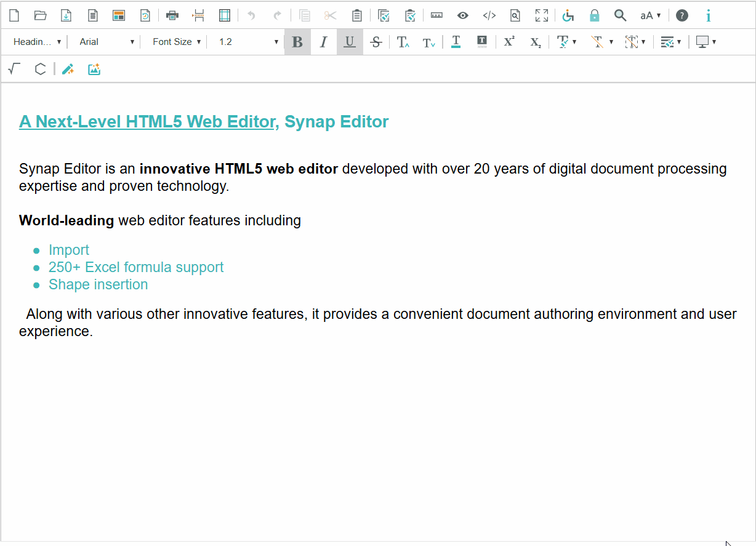Open help with the question mark icon

(x=682, y=15)
